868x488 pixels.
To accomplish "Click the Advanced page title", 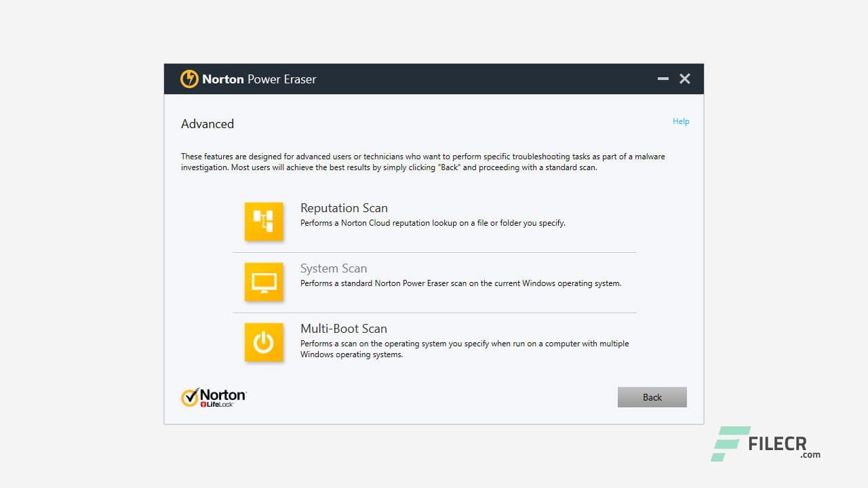I will (208, 124).
